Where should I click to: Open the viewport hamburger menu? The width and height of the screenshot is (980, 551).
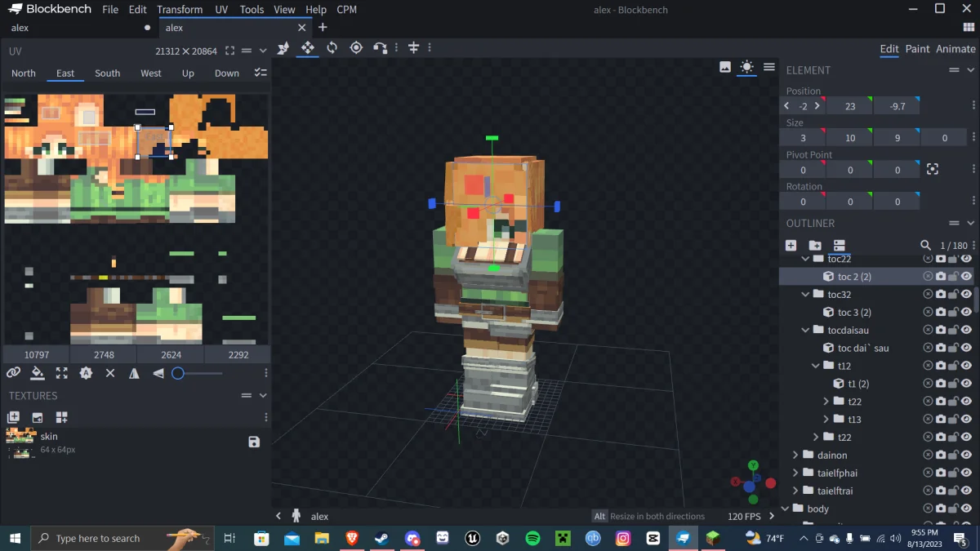(x=769, y=67)
